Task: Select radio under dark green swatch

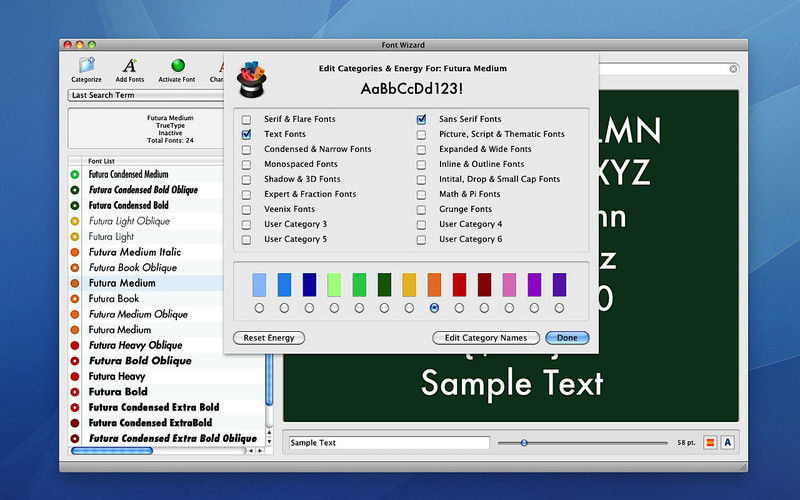Action: click(x=384, y=308)
